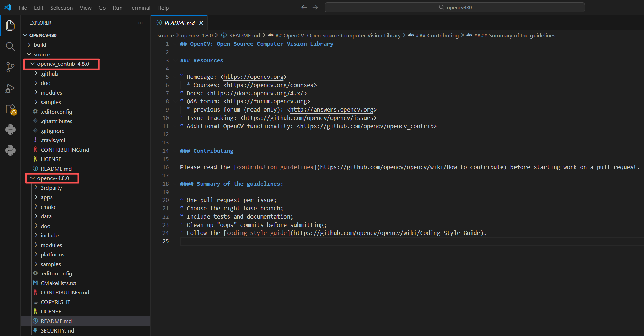Image resolution: width=644 pixels, height=336 pixels.
Task: Open the Search view in activity bar
Action: (10, 46)
